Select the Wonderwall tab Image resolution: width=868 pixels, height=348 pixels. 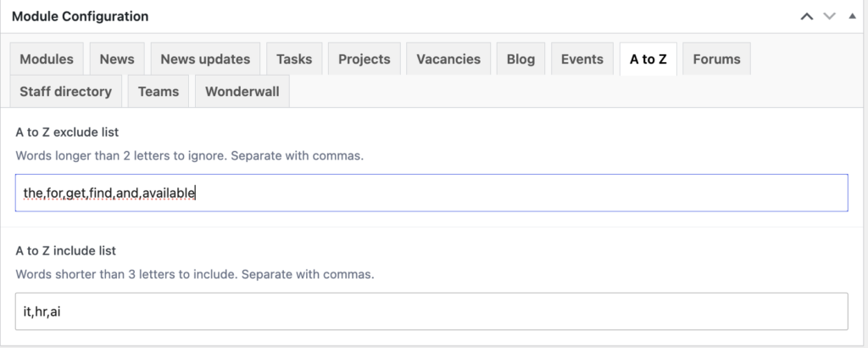click(x=242, y=92)
